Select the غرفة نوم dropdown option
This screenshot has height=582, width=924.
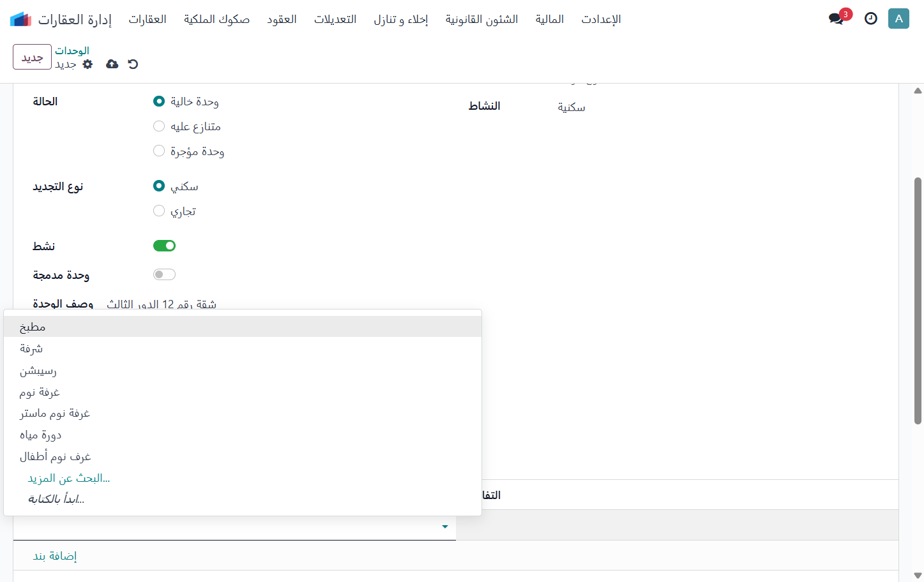tap(243, 392)
